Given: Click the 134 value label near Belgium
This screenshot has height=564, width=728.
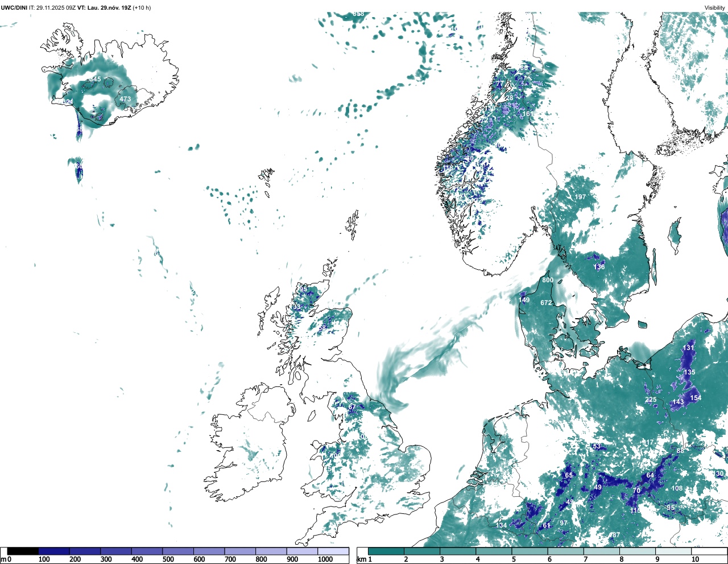Looking at the screenshot, I should (x=501, y=525).
